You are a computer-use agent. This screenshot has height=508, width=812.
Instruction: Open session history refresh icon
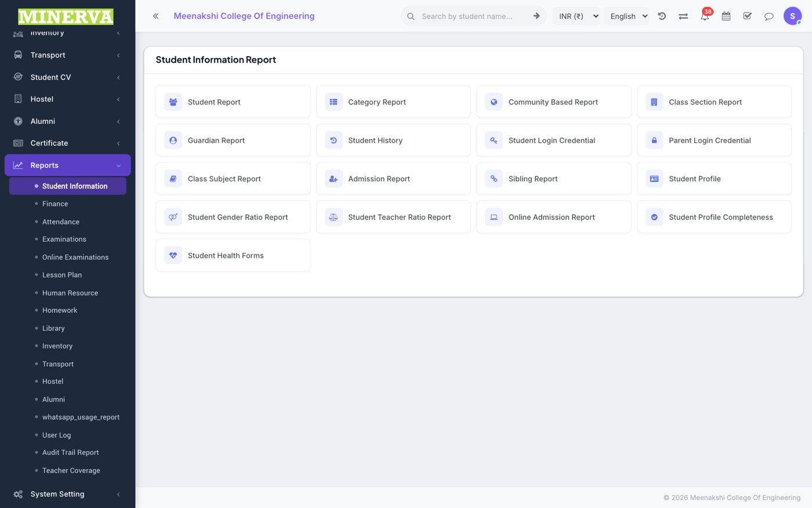tap(662, 16)
